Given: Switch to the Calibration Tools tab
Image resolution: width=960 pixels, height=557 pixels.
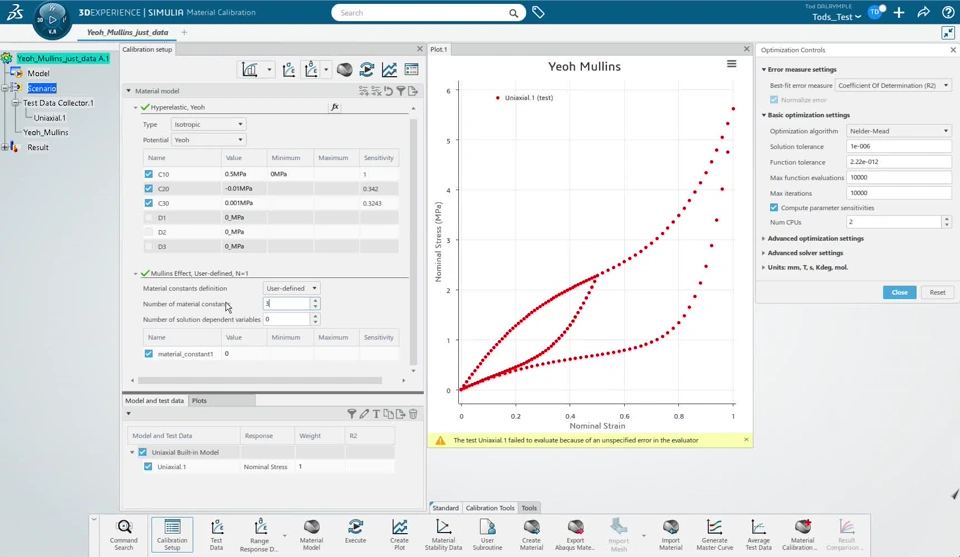Looking at the screenshot, I should 490,508.
